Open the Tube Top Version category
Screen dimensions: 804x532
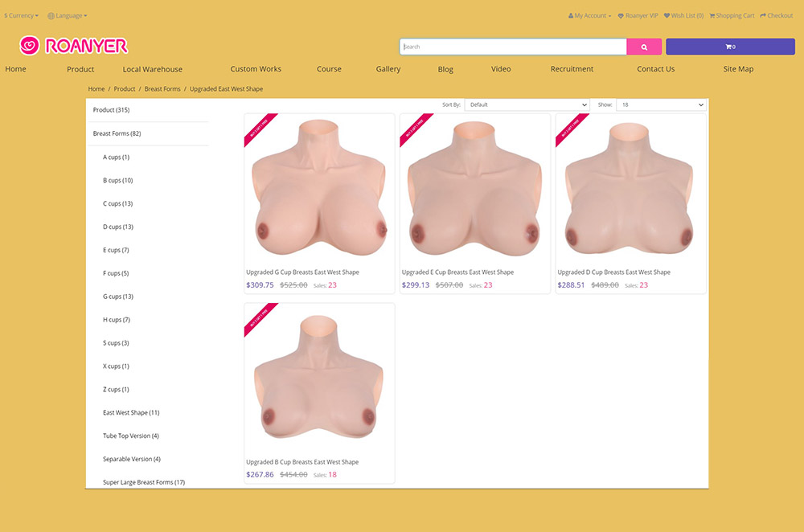130,436
